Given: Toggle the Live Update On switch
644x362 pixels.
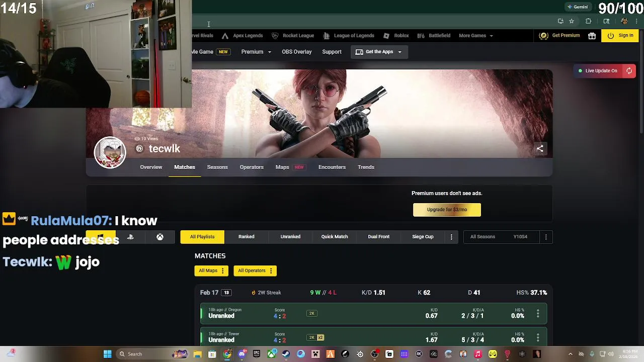Looking at the screenshot, I should click(x=598, y=71).
